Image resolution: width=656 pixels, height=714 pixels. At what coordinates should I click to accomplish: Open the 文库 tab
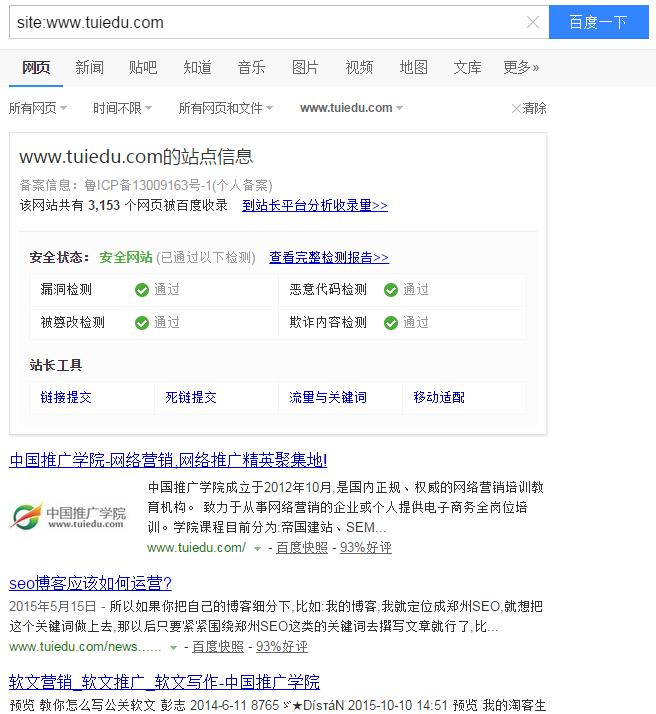[467, 67]
